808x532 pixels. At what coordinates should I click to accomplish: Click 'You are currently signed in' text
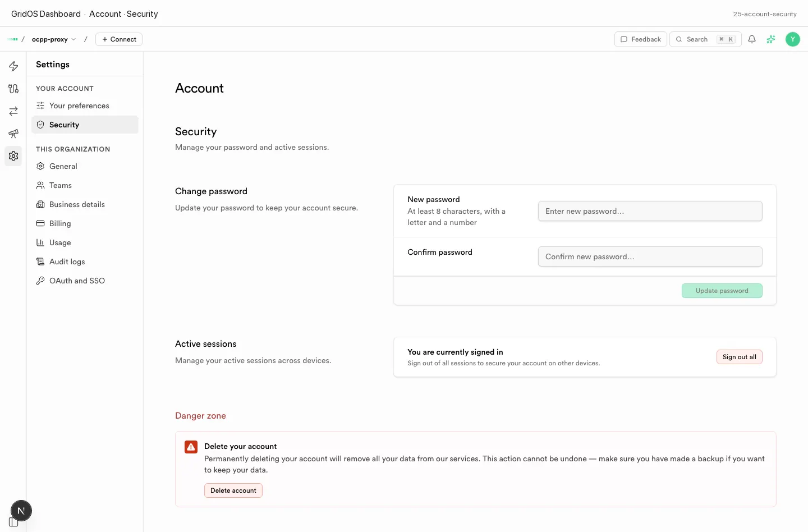click(455, 352)
